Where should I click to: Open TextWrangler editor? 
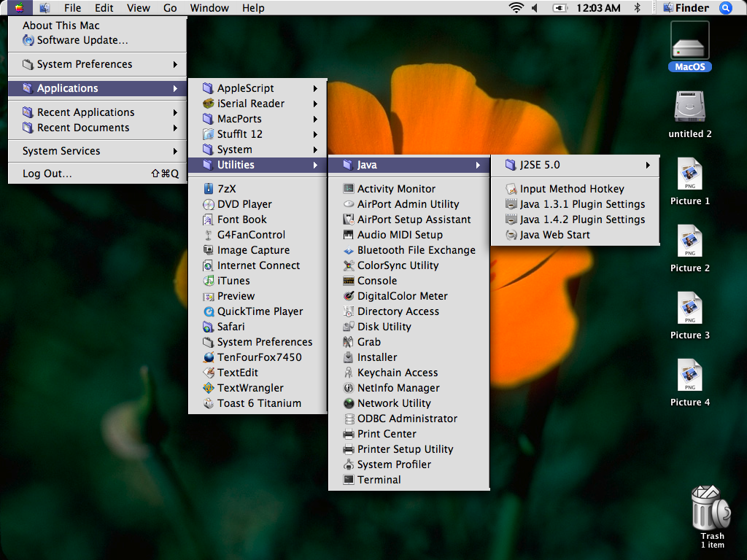258,388
